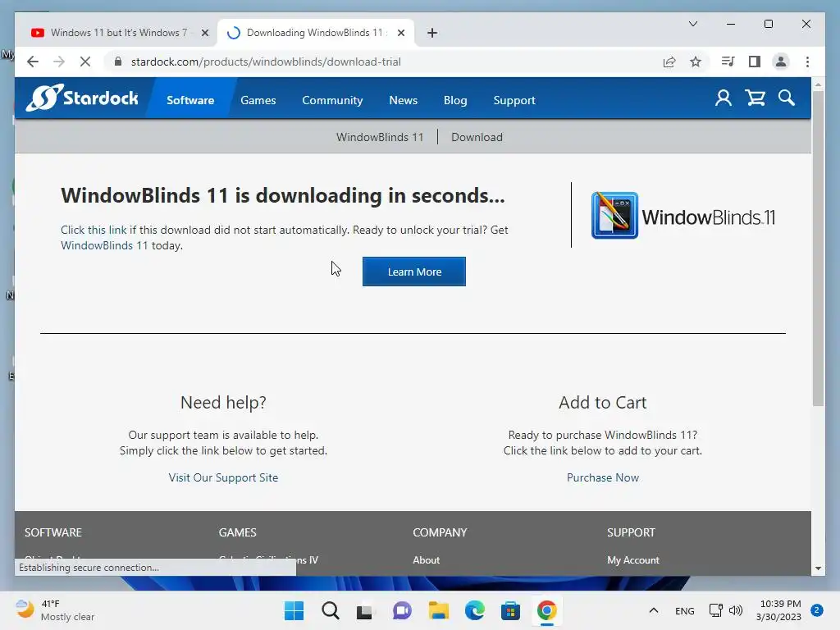Open Microsoft Store from the taskbar
840x630 pixels.
[510, 610]
